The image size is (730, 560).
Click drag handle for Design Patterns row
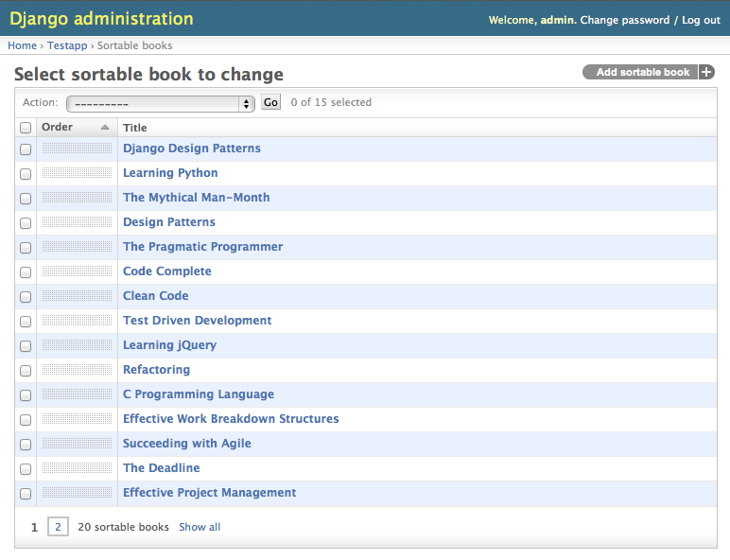point(77,222)
